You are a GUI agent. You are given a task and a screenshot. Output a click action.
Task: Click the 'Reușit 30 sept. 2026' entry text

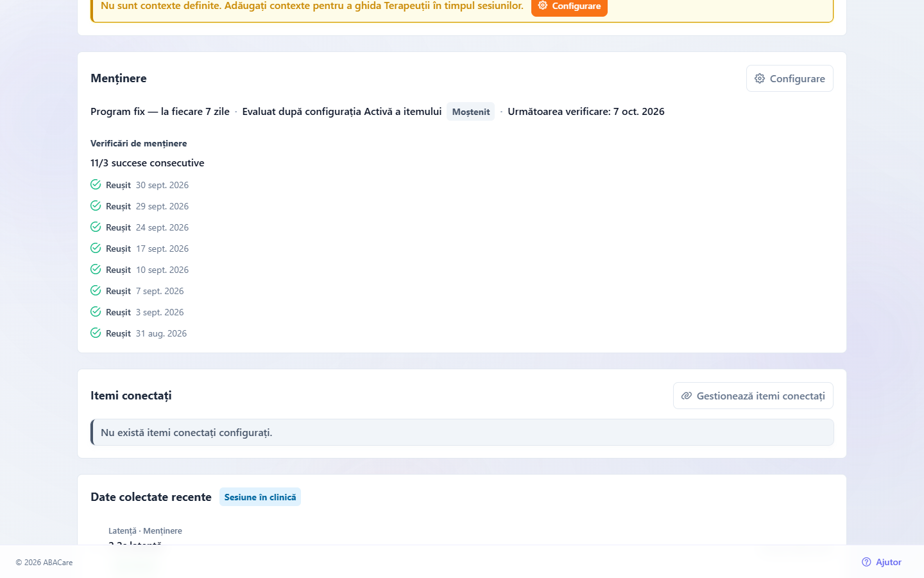tap(147, 185)
